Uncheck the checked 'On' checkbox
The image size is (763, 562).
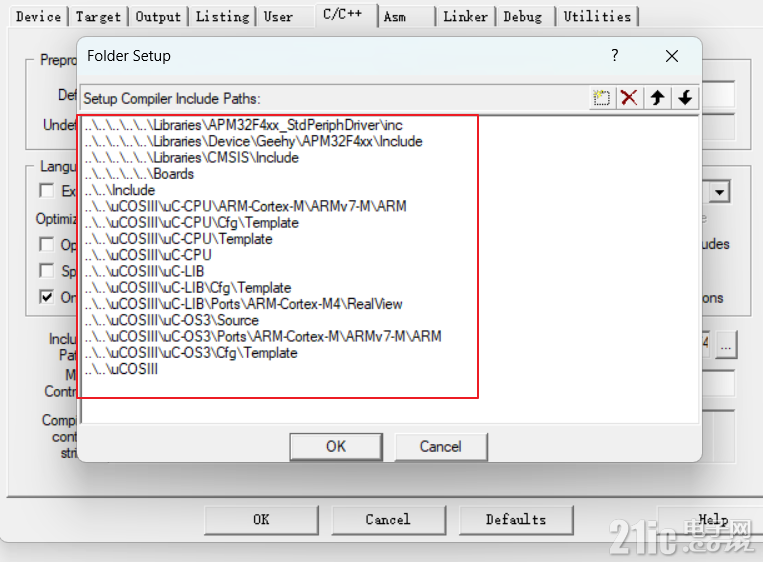coord(46,296)
